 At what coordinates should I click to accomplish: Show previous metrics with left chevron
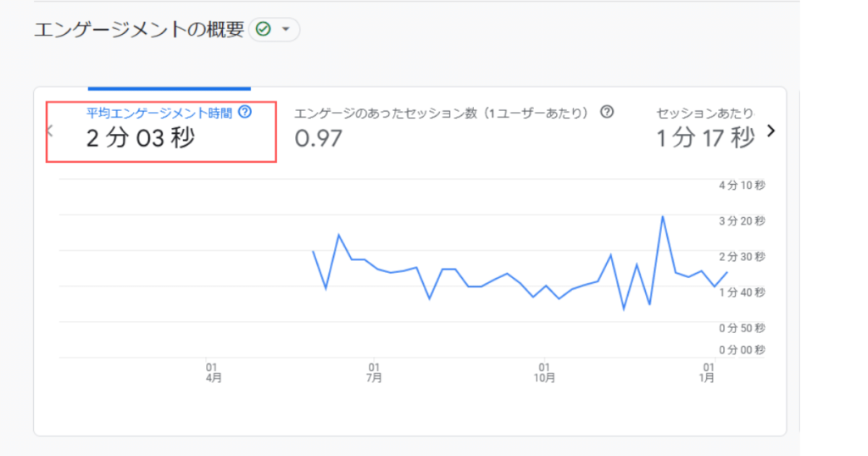(x=50, y=131)
